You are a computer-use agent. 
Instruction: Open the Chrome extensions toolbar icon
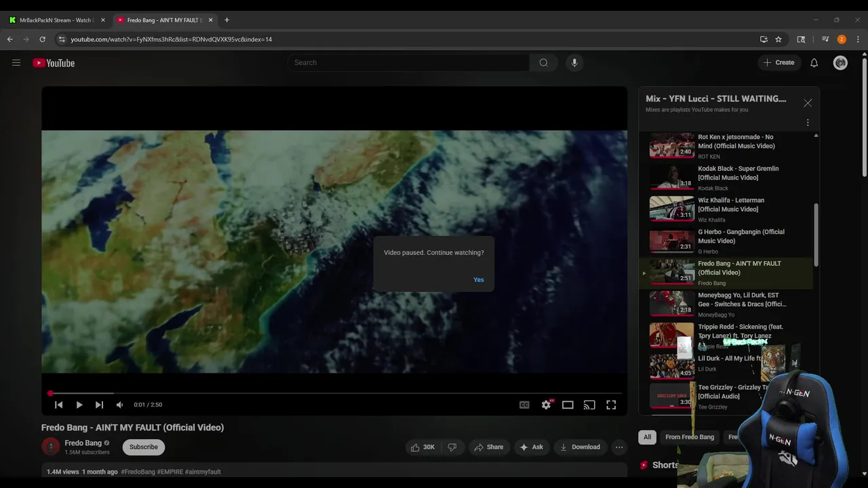pyautogui.click(x=801, y=39)
